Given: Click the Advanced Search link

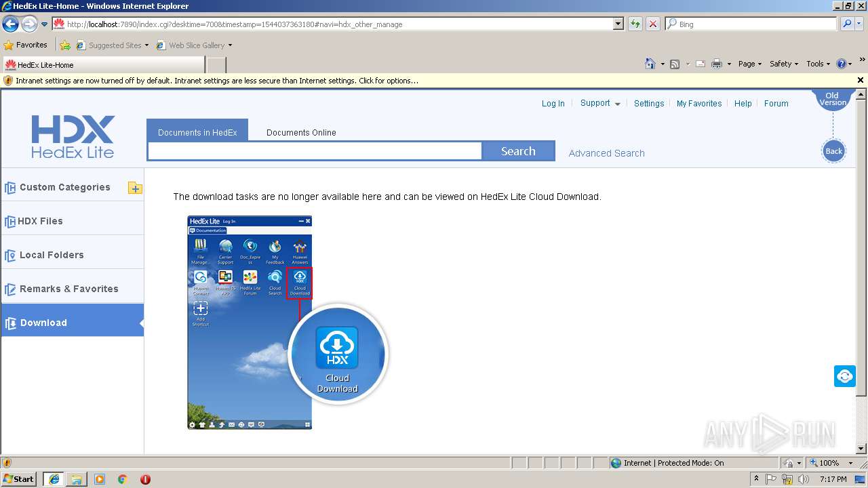Looking at the screenshot, I should tap(606, 153).
